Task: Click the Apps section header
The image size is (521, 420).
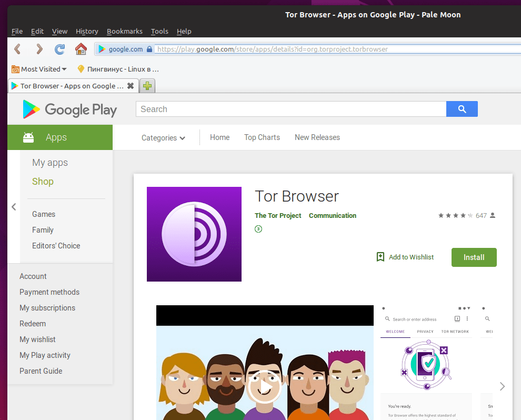Action: [60, 137]
